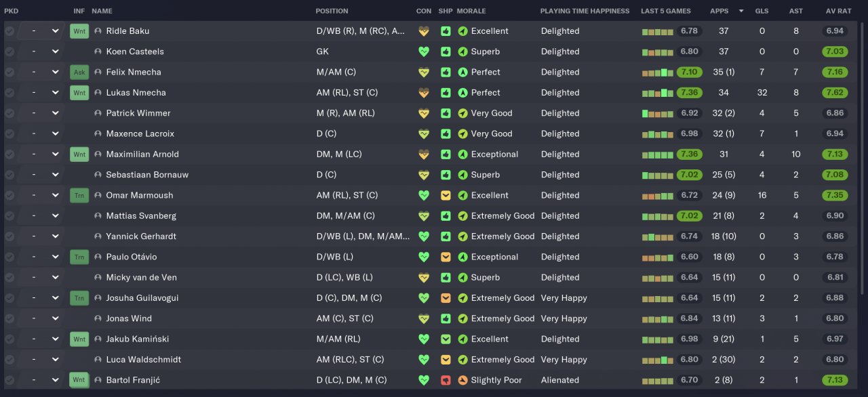Click Paulo Otávio's yellow match sharpness icon
This screenshot has height=397, width=868.
[x=446, y=257]
